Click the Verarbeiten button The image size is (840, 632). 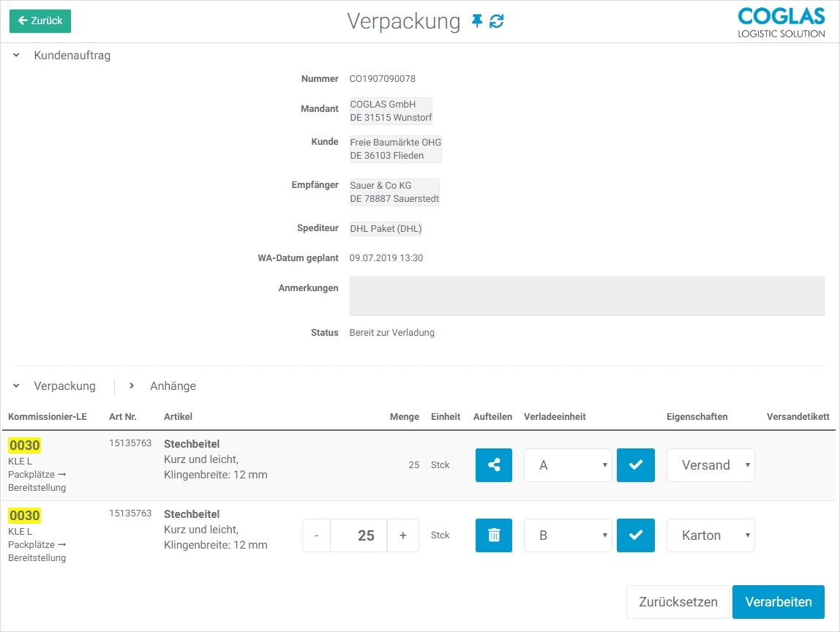778,602
